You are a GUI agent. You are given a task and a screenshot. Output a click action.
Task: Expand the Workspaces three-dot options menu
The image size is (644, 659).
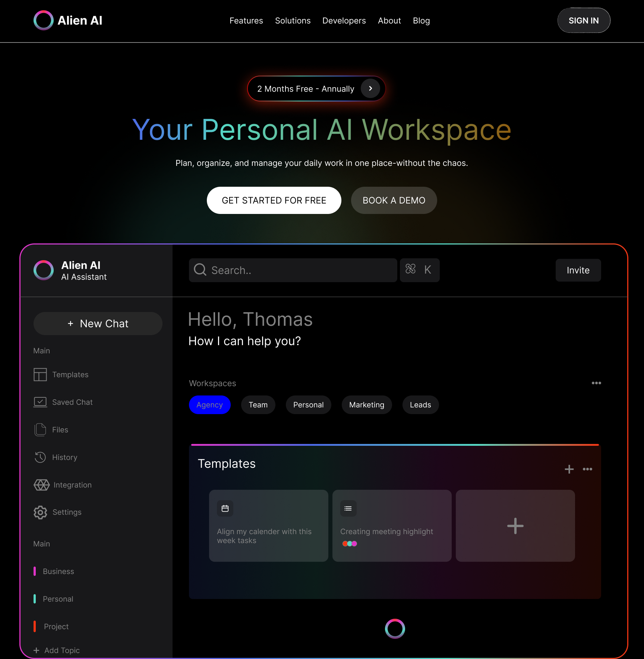coord(596,383)
